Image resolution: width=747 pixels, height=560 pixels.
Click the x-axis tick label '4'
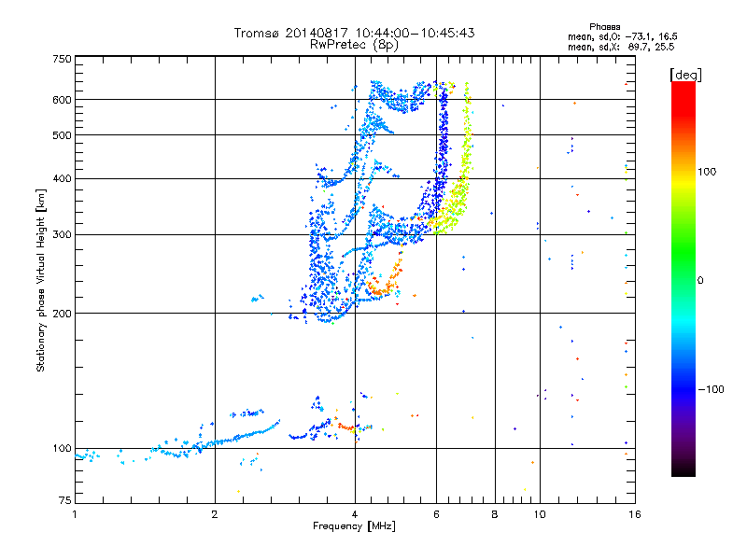click(355, 514)
